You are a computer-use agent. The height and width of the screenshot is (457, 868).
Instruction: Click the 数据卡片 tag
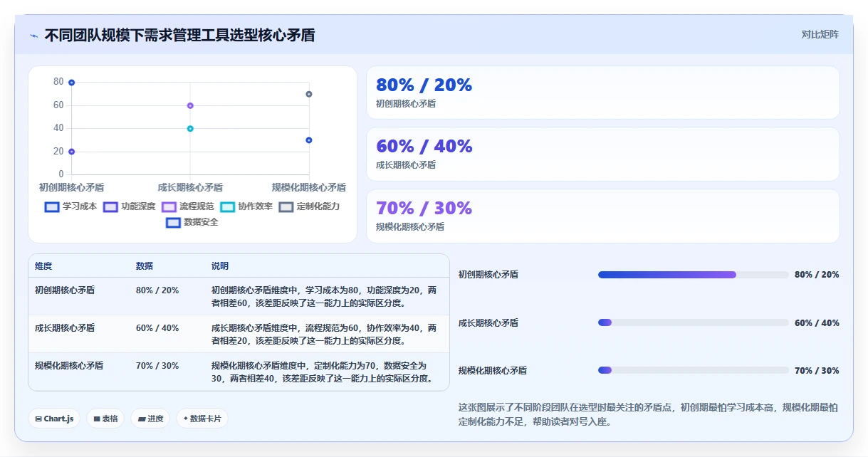[202, 419]
